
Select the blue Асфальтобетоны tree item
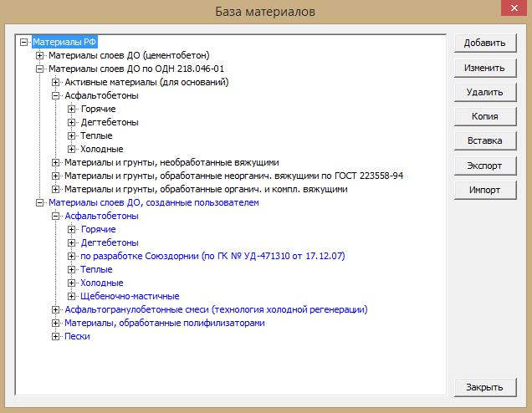[x=101, y=216]
